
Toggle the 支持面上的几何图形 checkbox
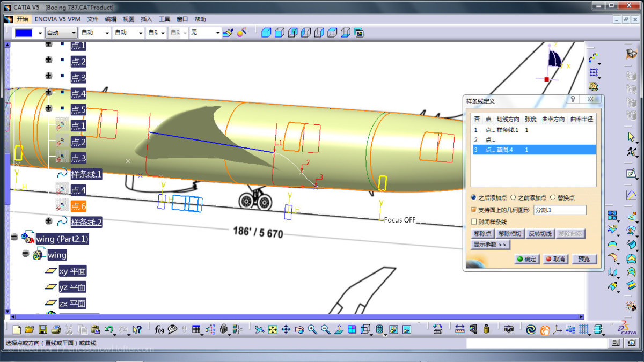473,210
